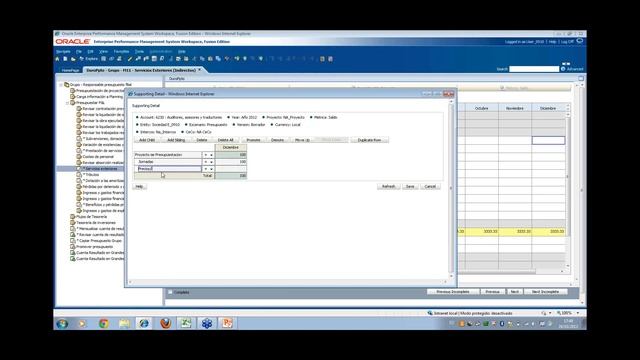Select the Copiar Presupuesto Grupo task
Image resolution: width=640 pixels, height=360 pixels.
99,241
